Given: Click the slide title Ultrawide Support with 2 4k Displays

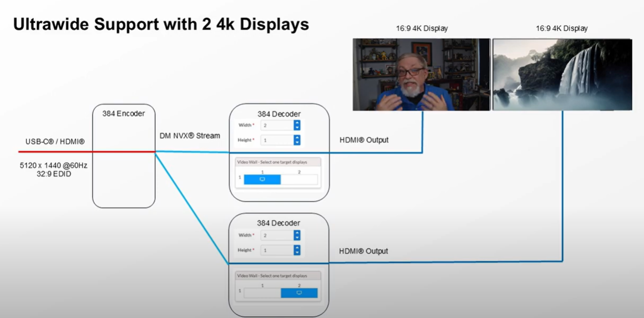Looking at the screenshot, I should pos(160,24).
